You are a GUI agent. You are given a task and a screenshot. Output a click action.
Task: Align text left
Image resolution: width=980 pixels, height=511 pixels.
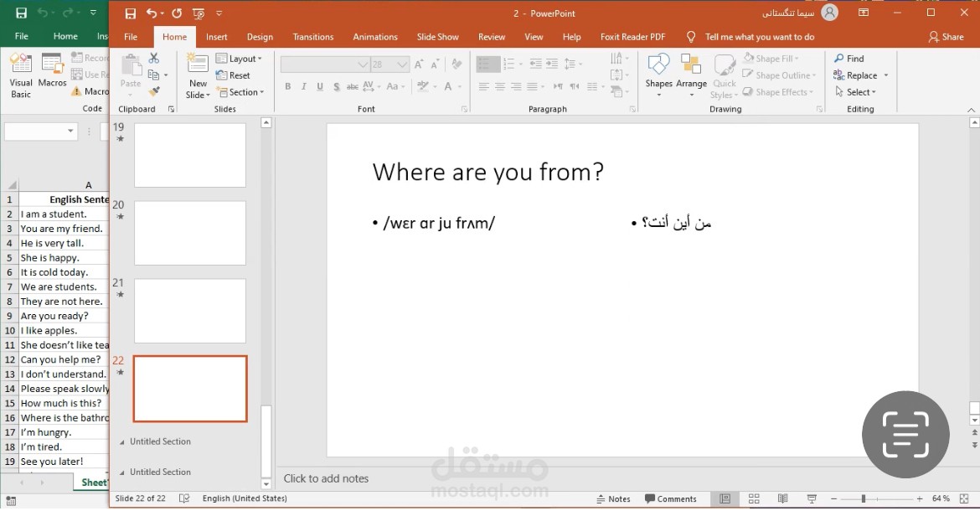484,86
